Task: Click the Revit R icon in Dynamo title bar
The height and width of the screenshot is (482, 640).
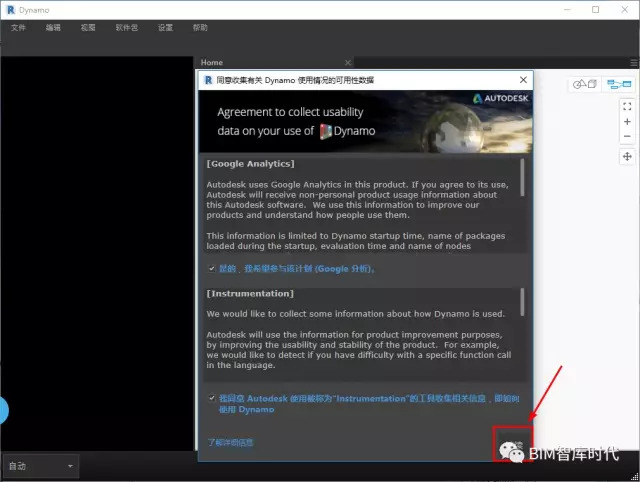Action: click(11, 10)
